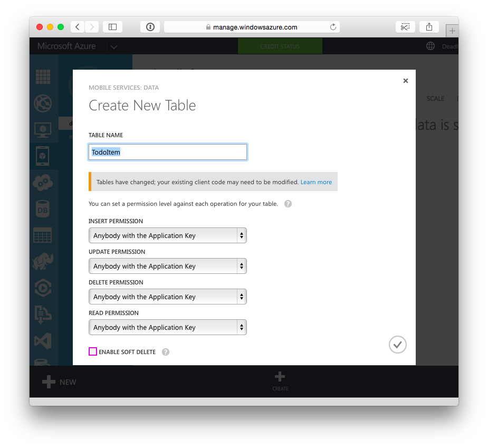Click the Table Name input field

pos(168,152)
